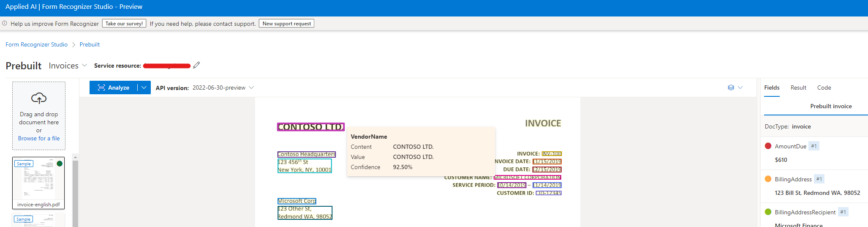This screenshot has width=868, height=227.
Task: Click the Sample badge on first thumbnail
Action: (x=24, y=164)
